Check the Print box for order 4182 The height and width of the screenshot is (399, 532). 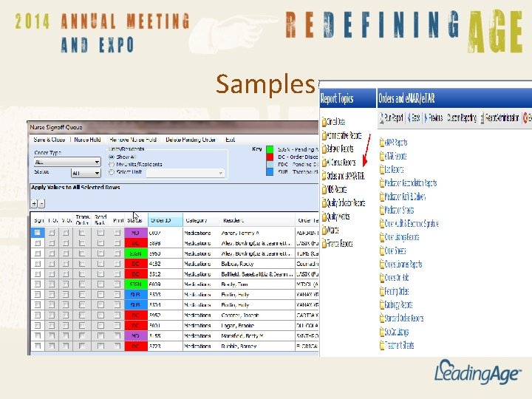(117, 264)
